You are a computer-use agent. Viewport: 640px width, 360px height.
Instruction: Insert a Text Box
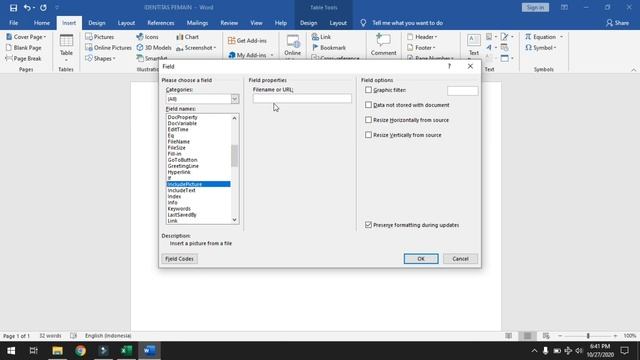(x=473, y=45)
